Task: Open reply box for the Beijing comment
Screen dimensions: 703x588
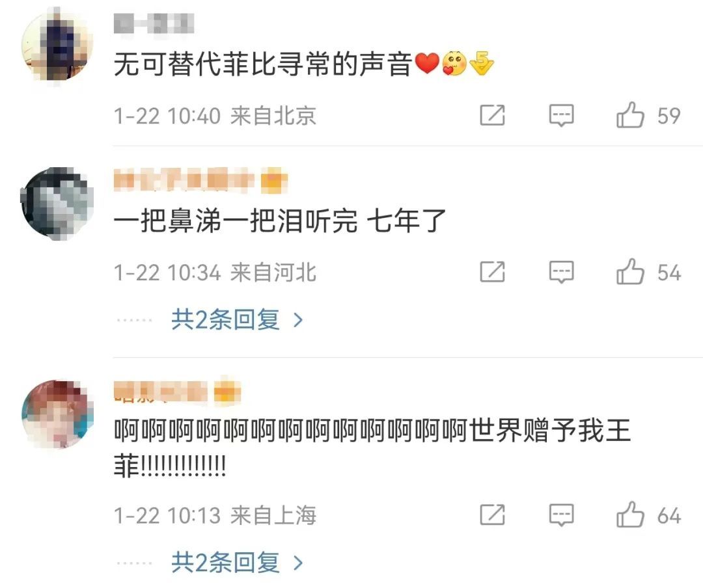Action: (561, 116)
